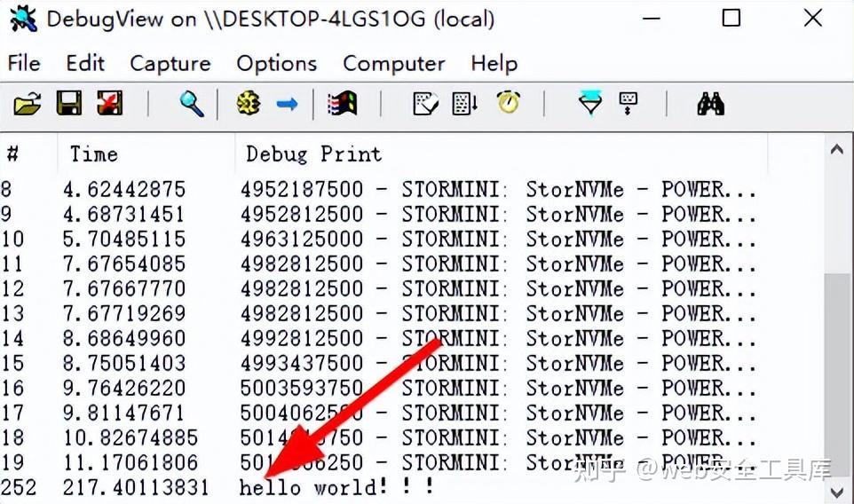This screenshot has height=504, width=854.
Task: Select debug message starting 4963125000
Action: tap(498, 239)
